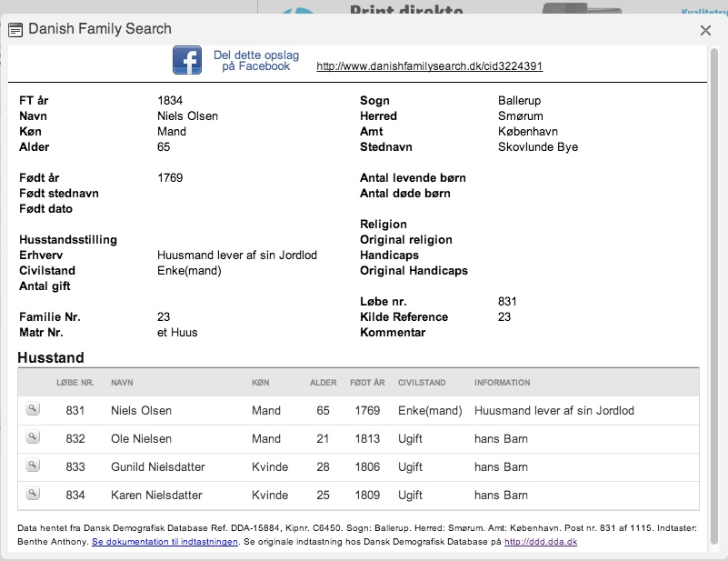Click the vertical scrollbar of the dialog
Screen dimensions: 728x561
coord(714,297)
